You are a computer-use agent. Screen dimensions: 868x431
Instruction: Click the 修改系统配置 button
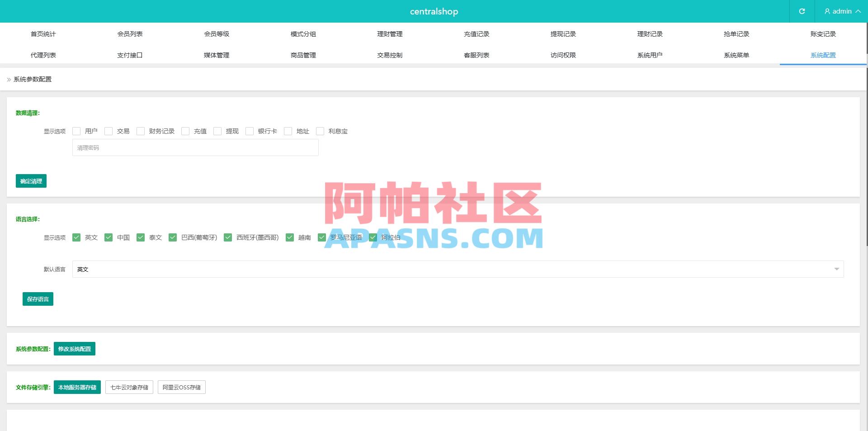74,349
